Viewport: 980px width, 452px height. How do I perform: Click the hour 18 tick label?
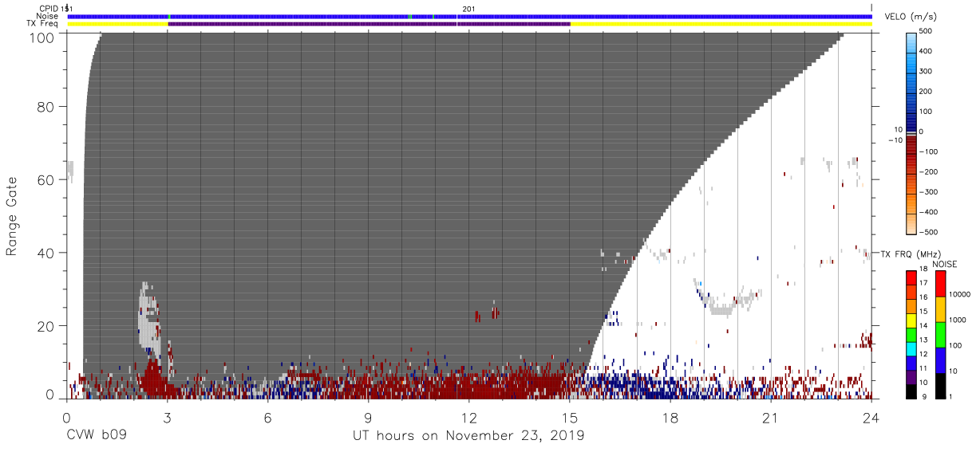pyautogui.click(x=670, y=418)
